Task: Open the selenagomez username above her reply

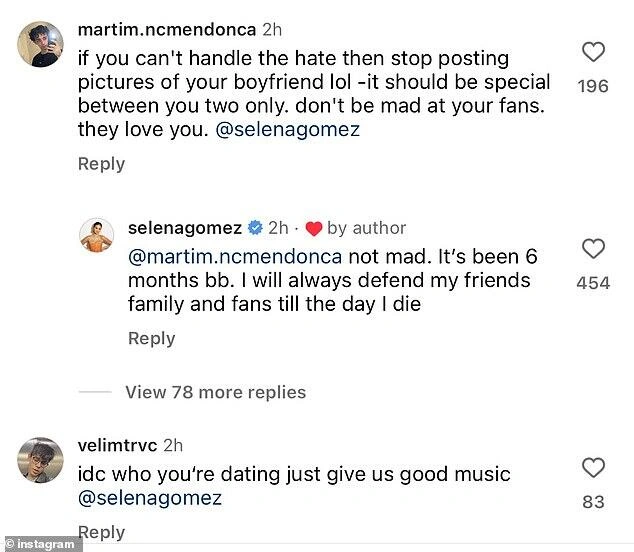Action: (187, 229)
